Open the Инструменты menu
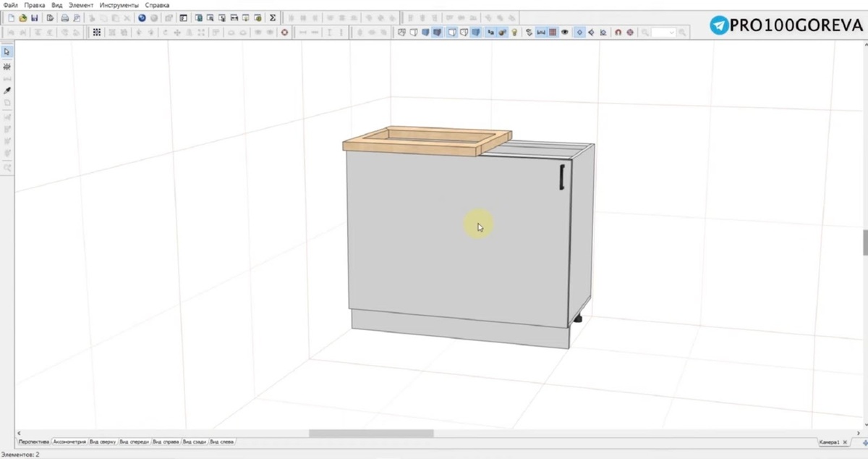Viewport: 868px width, 459px height. pyautogui.click(x=119, y=5)
